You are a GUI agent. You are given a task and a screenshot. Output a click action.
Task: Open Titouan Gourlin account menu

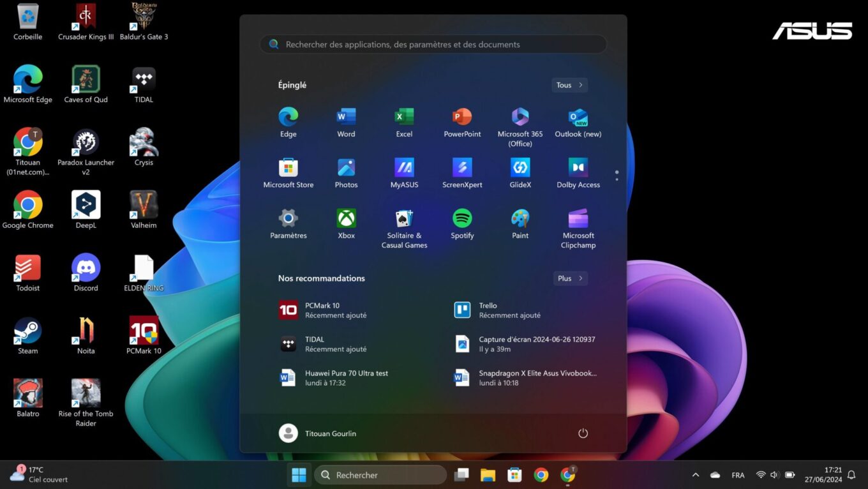click(318, 433)
